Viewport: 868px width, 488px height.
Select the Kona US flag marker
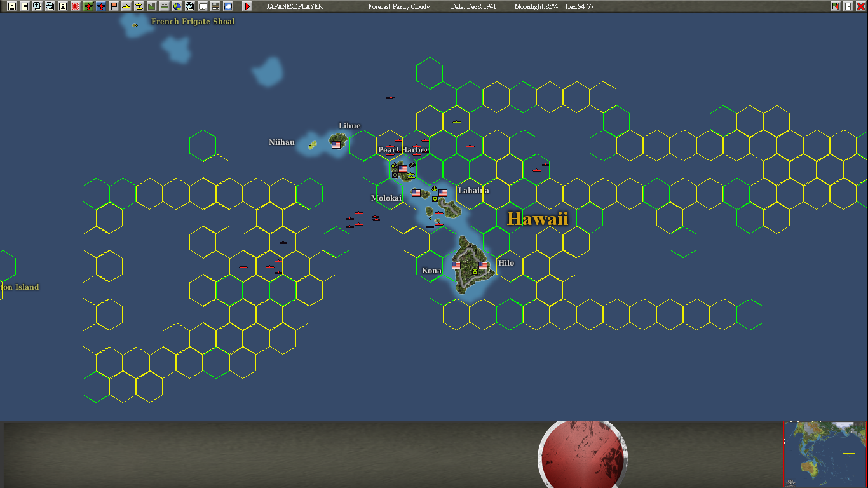point(456,266)
